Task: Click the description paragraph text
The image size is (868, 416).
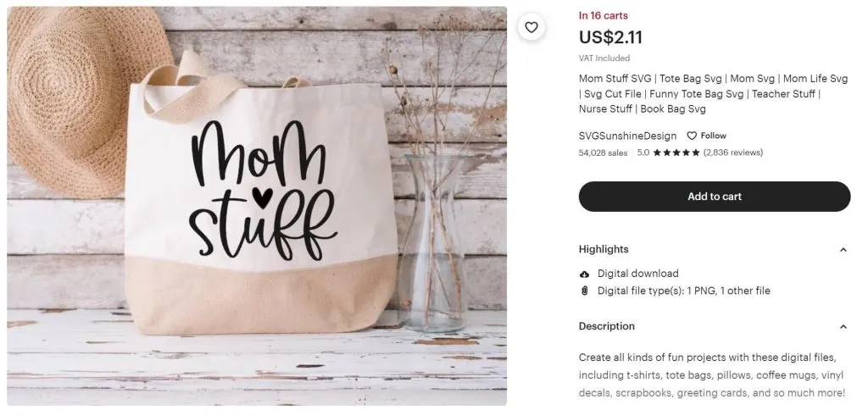Action: tap(712, 375)
